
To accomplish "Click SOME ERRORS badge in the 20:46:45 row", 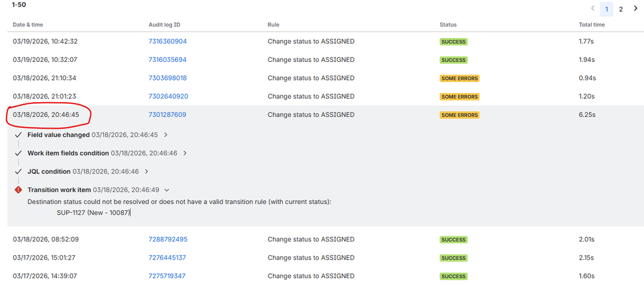I will point(459,115).
